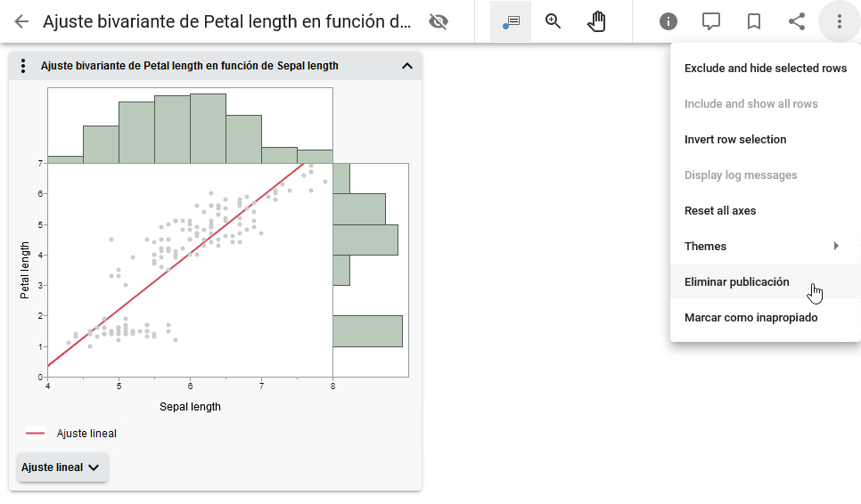Select the hand pan tool

coord(596,21)
